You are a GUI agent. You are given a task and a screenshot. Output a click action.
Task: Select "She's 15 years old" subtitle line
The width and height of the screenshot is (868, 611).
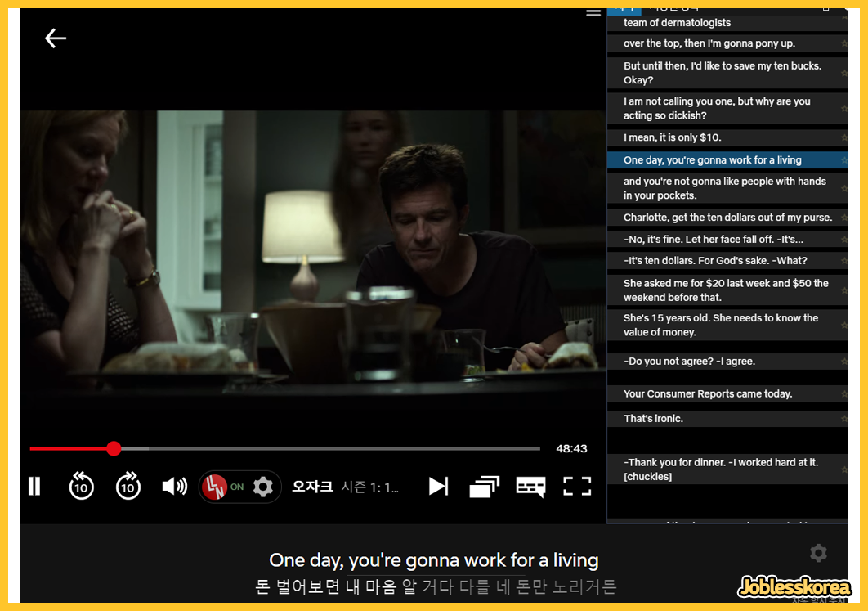point(727,326)
